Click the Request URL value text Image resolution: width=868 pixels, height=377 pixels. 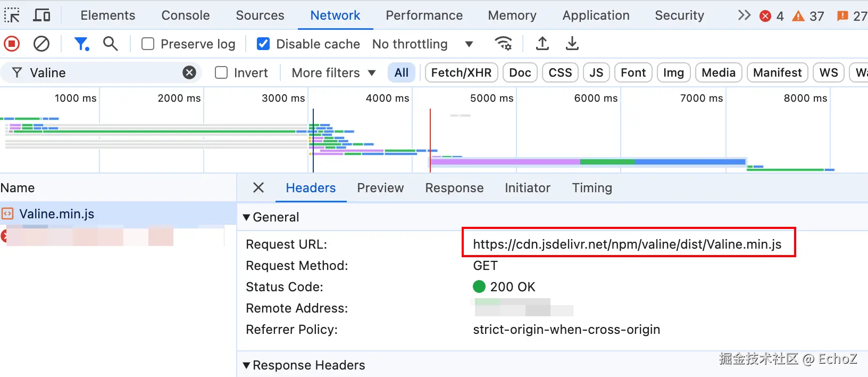click(627, 244)
